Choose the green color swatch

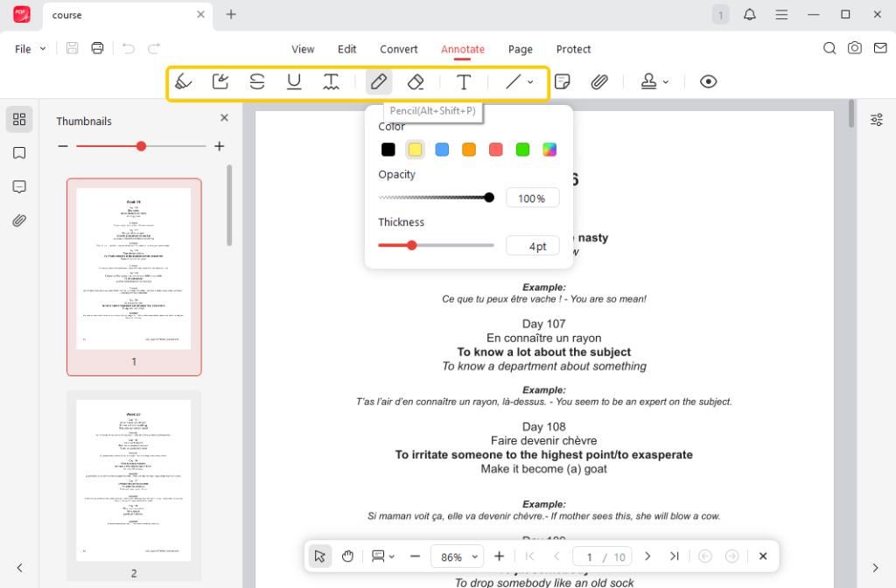point(523,150)
